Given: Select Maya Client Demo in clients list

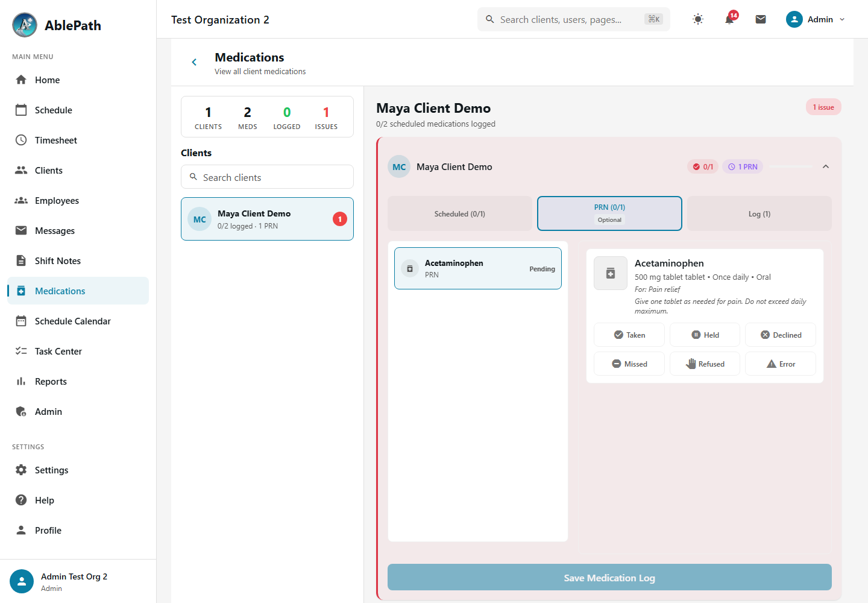Looking at the screenshot, I should click(267, 219).
